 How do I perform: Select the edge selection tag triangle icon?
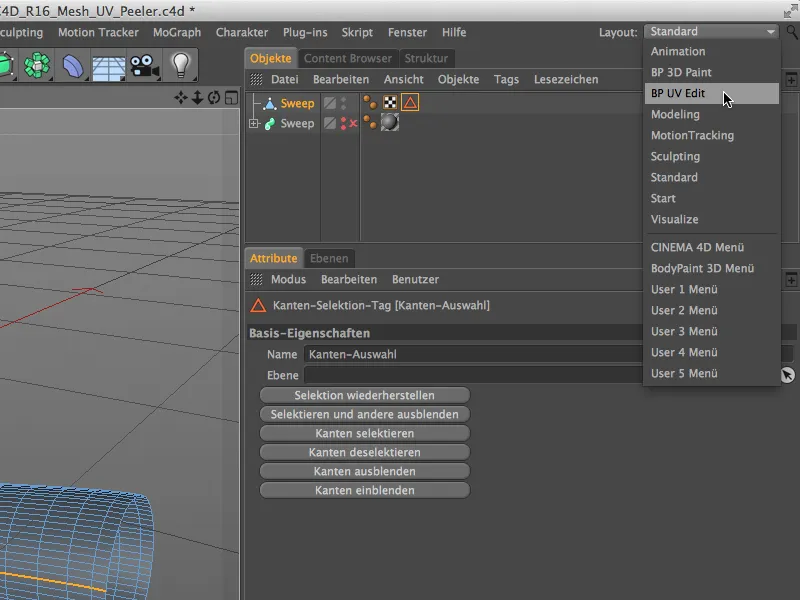(410, 103)
